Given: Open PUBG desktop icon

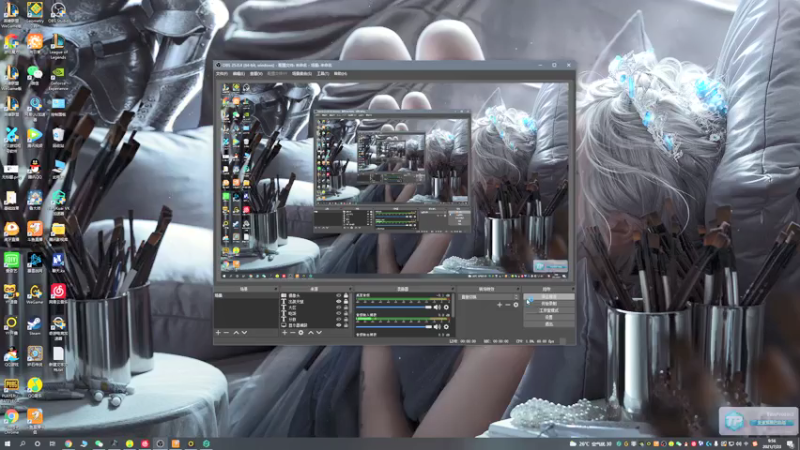Looking at the screenshot, I should 11,389.
